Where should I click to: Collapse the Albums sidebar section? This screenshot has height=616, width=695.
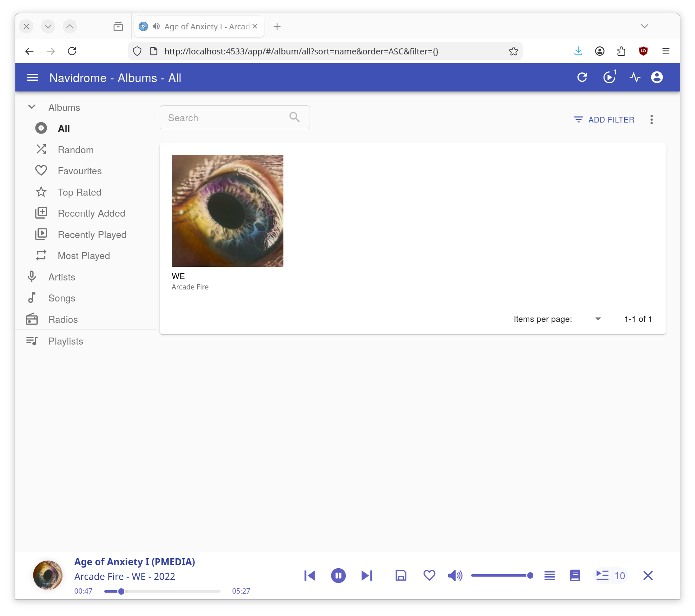(32, 107)
